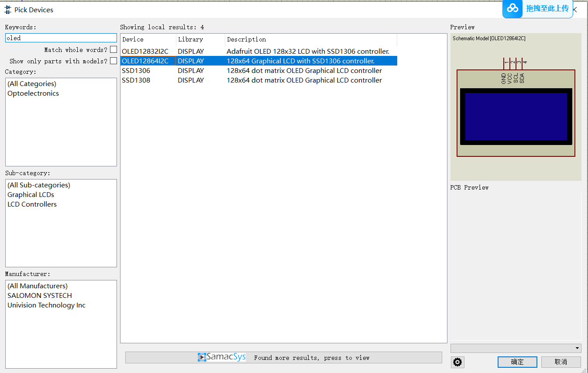Open device settings with the gear icon
The image size is (588, 373).
[457, 362]
